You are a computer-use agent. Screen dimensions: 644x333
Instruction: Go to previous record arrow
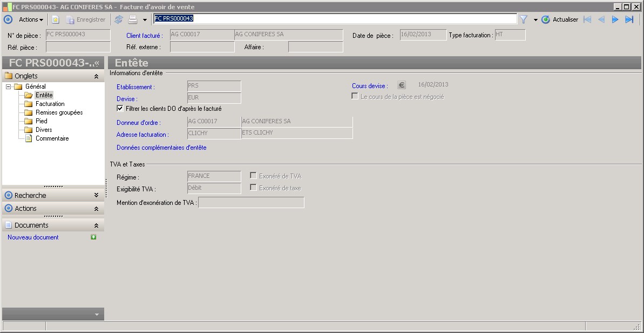601,19
